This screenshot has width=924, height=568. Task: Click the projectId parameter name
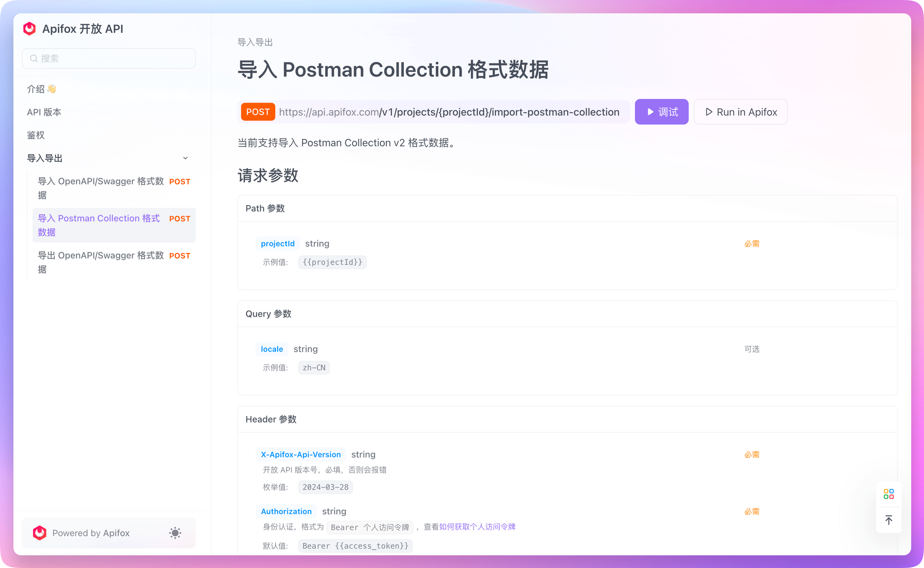[x=278, y=244]
